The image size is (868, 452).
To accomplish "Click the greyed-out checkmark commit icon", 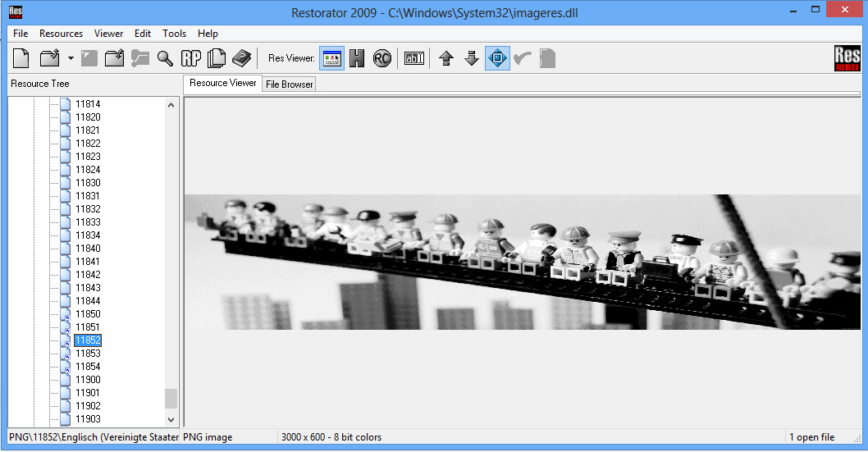I will point(522,58).
